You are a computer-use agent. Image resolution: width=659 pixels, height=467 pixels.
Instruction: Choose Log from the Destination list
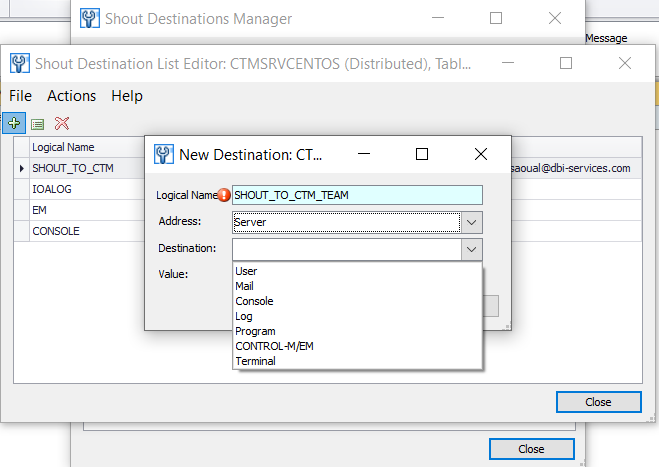pyautogui.click(x=357, y=317)
